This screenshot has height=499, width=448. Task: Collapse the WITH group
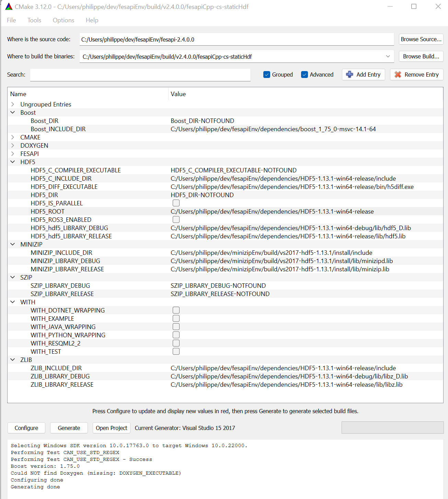click(13, 302)
